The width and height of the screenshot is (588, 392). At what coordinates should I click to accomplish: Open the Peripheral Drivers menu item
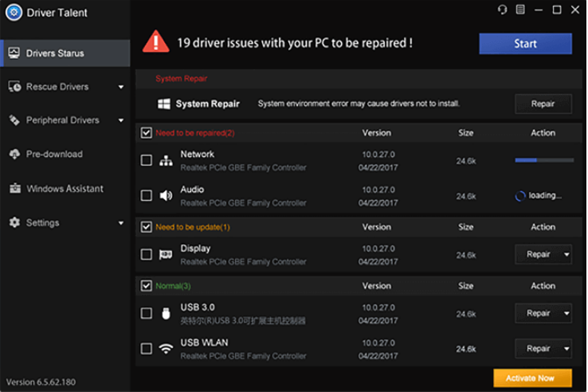coord(65,120)
